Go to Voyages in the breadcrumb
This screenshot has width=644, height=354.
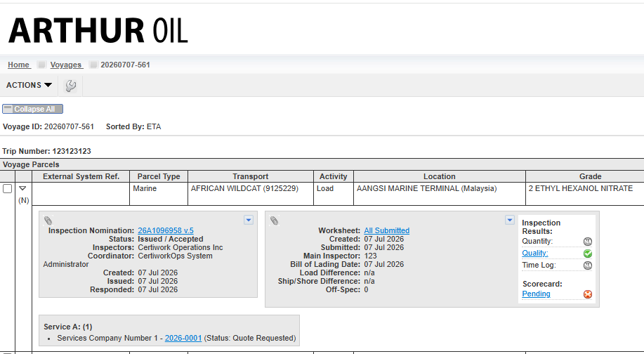click(67, 65)
